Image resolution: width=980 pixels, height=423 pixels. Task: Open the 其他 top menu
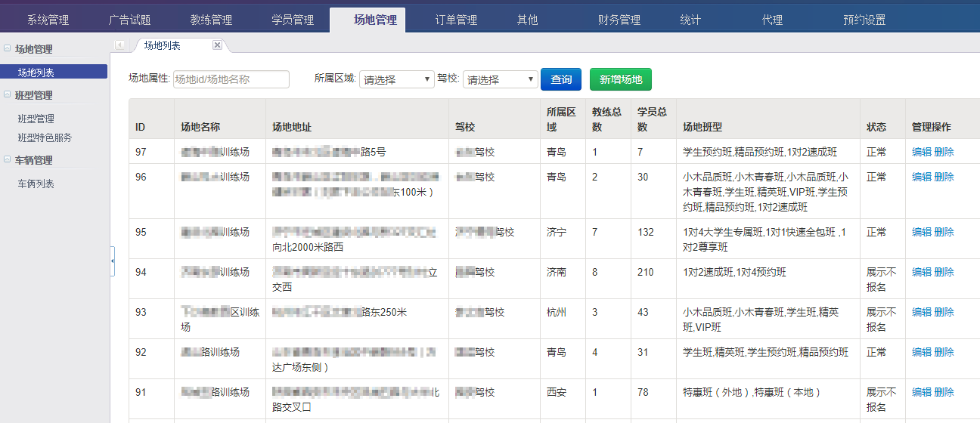(527, 20)
